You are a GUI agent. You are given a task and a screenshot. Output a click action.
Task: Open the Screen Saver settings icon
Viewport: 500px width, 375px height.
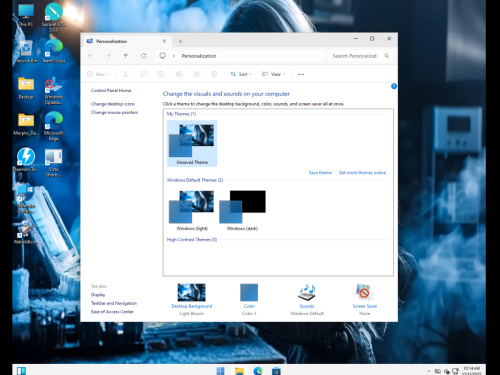(364, 292)
